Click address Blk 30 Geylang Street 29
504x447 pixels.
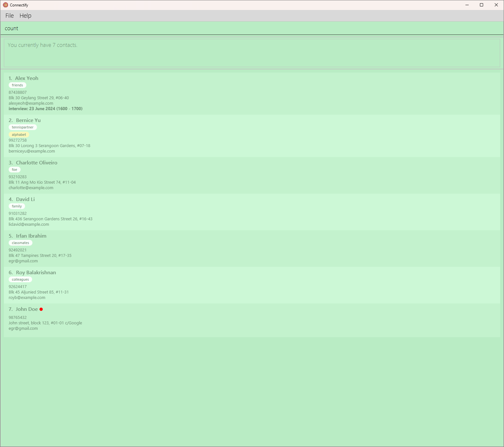tap(39, 98)
